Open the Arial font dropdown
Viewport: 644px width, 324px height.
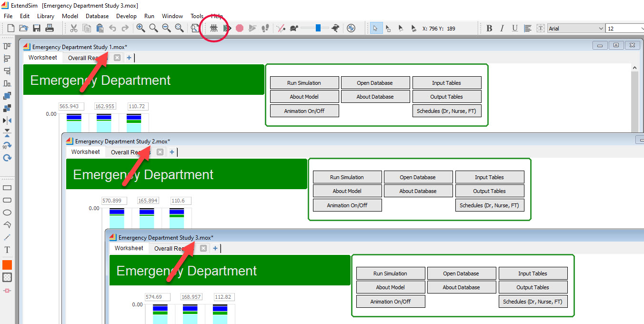click(575, 27)
